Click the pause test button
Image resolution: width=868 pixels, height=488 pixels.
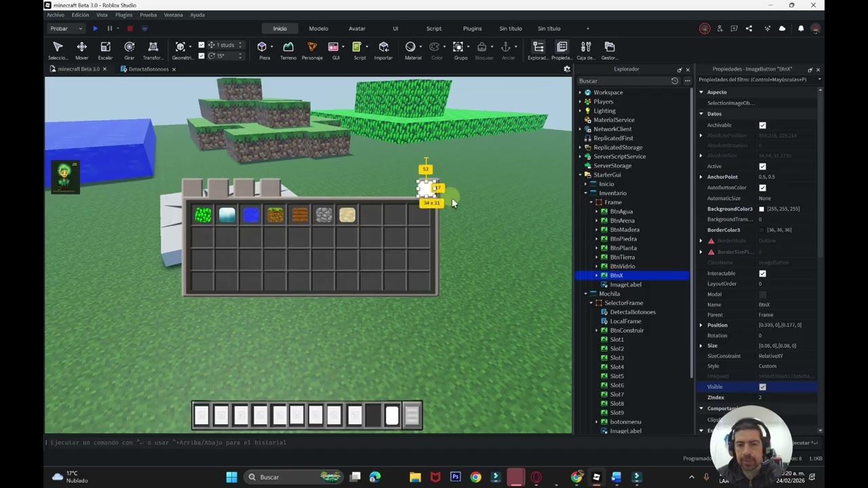coord(110,28)
